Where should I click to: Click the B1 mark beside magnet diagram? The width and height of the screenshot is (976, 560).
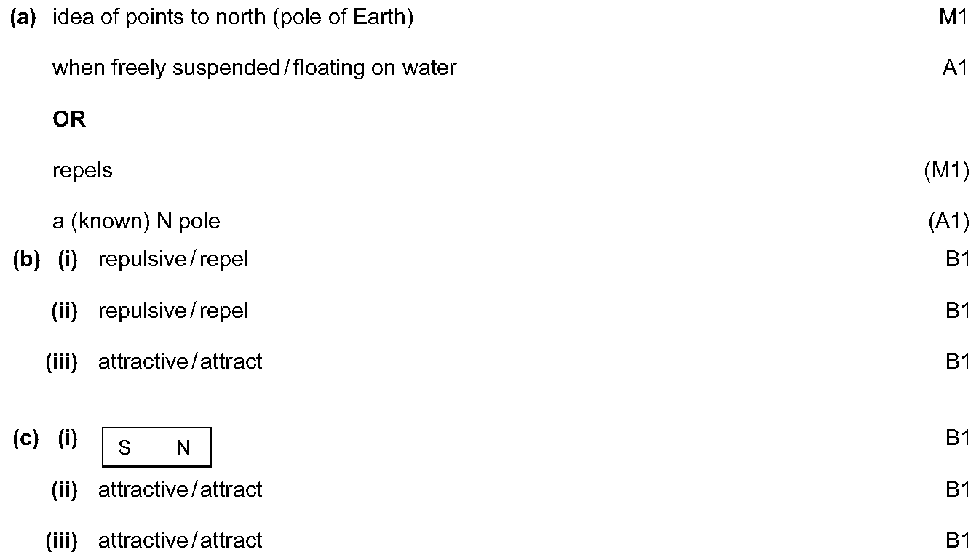tap(957, 438)
